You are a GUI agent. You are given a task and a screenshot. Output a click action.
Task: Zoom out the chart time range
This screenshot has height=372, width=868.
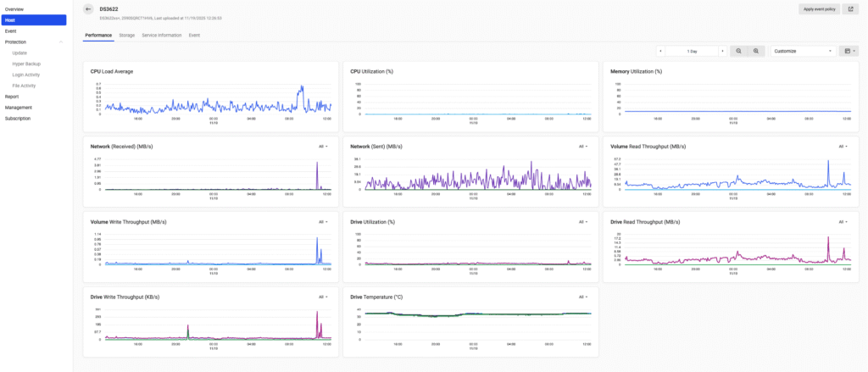tap(739, 51)
